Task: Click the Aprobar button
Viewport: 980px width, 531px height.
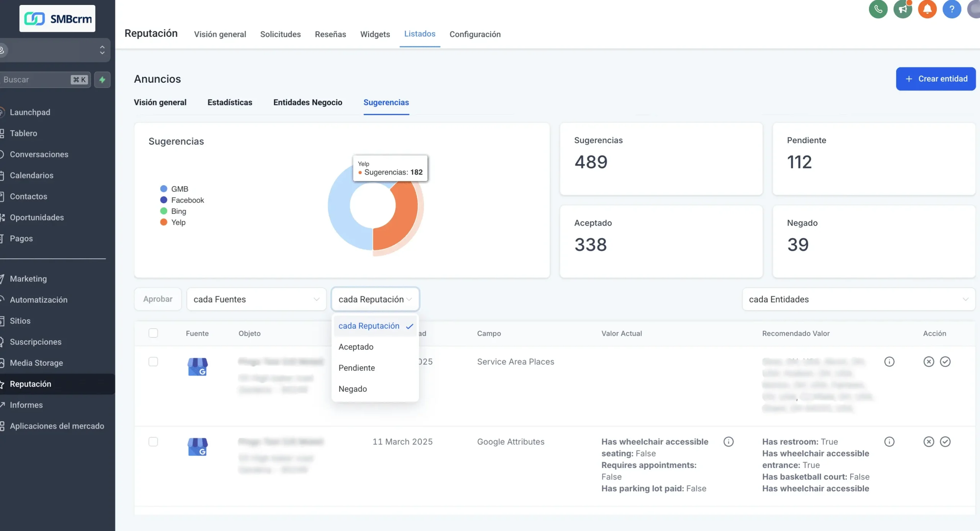Action: tap(158, 299)
